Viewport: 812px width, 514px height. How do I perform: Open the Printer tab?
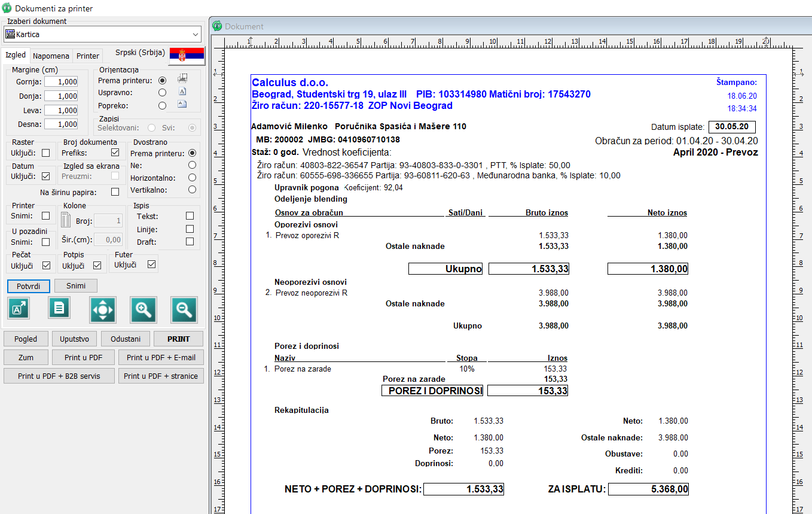tap(88, 56)
